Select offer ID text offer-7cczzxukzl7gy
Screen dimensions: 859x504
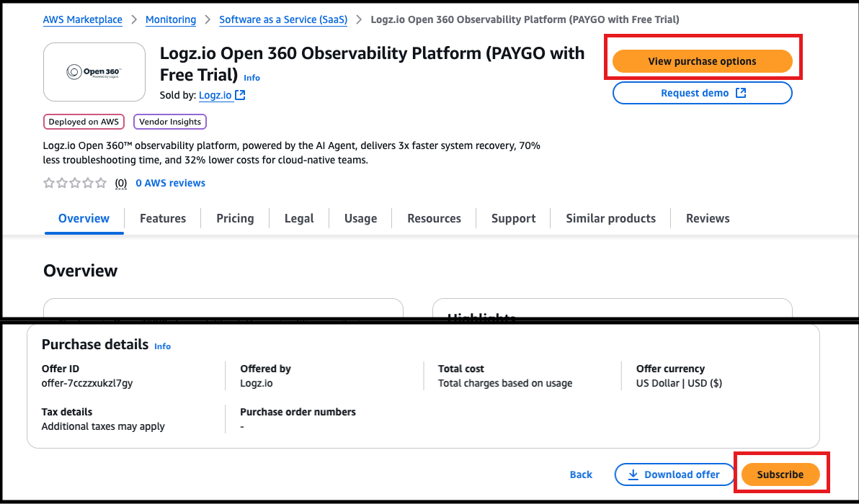coord(87,383)
